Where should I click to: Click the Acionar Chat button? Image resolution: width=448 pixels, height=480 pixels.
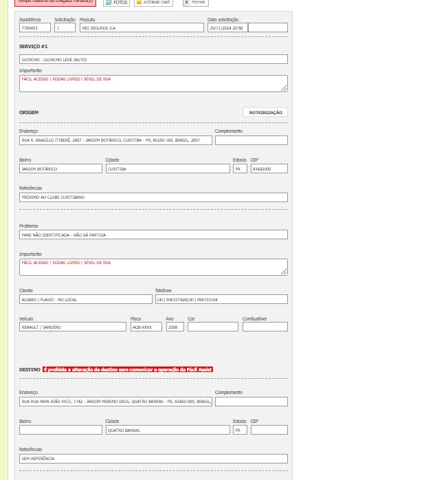(x=153, y=3)
